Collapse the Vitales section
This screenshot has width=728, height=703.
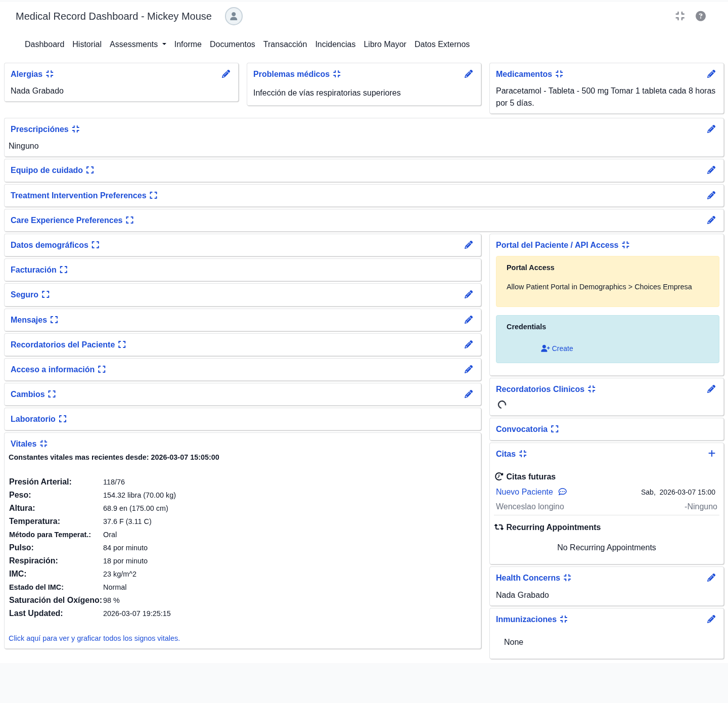(43, 444)
